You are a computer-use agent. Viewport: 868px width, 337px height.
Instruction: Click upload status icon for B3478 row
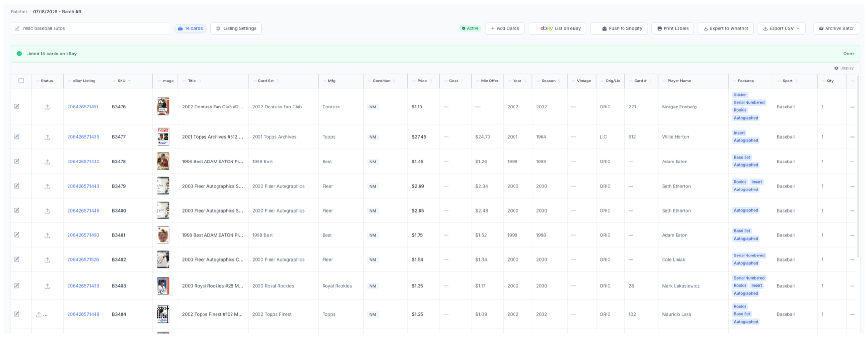47,162
